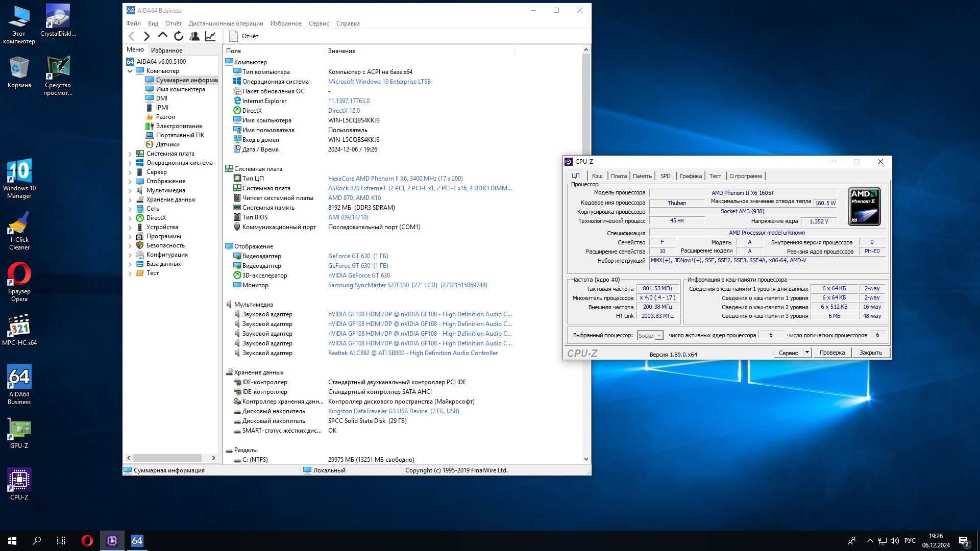Open the AIDA64 user management icon

click(194, 36)
